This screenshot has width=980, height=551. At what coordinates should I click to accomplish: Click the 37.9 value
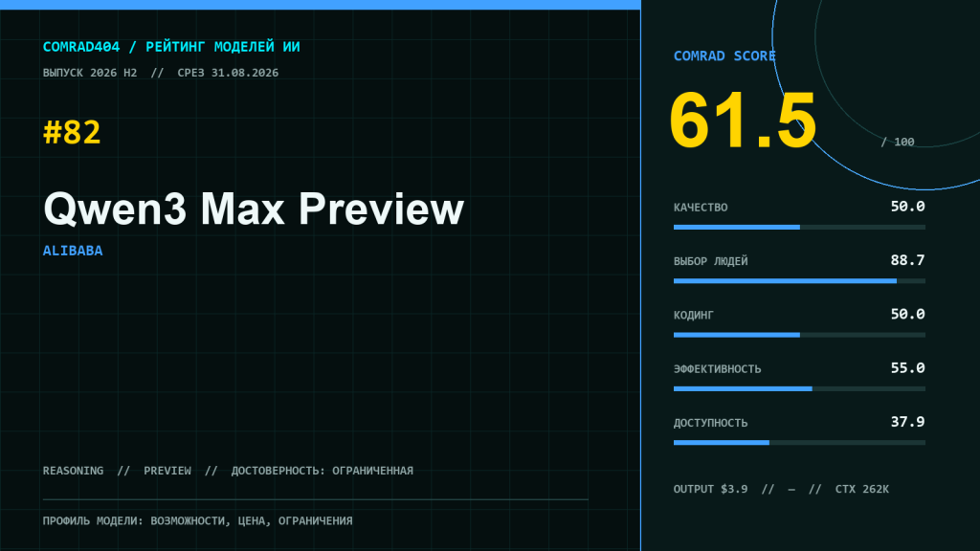(907, 422)
